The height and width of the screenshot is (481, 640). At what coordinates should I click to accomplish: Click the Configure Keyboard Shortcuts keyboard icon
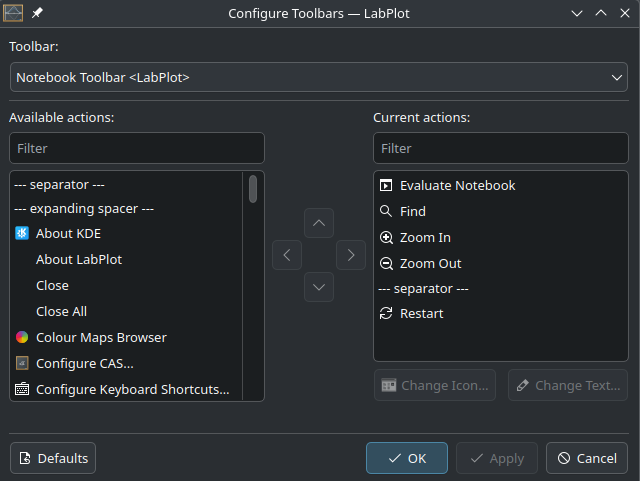(x=22, y=389)
